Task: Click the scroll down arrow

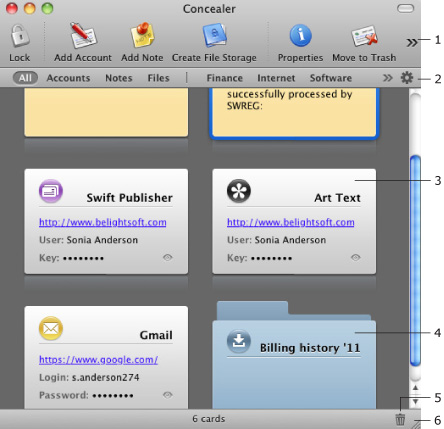Action: click(415, 402)
